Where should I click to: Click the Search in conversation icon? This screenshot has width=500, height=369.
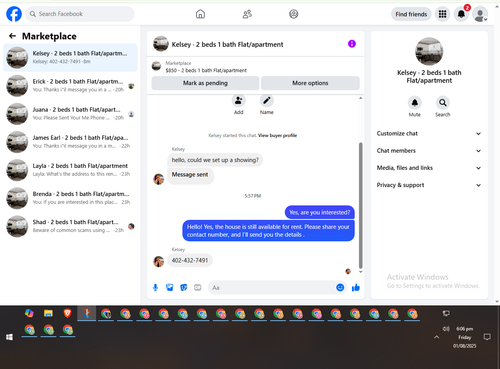coord(443,103)
